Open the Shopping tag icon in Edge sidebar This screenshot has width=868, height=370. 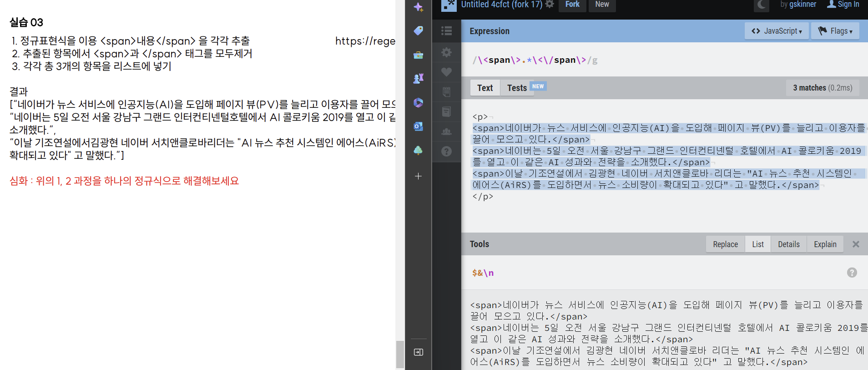pyautogui.click(x=419, y=30)
